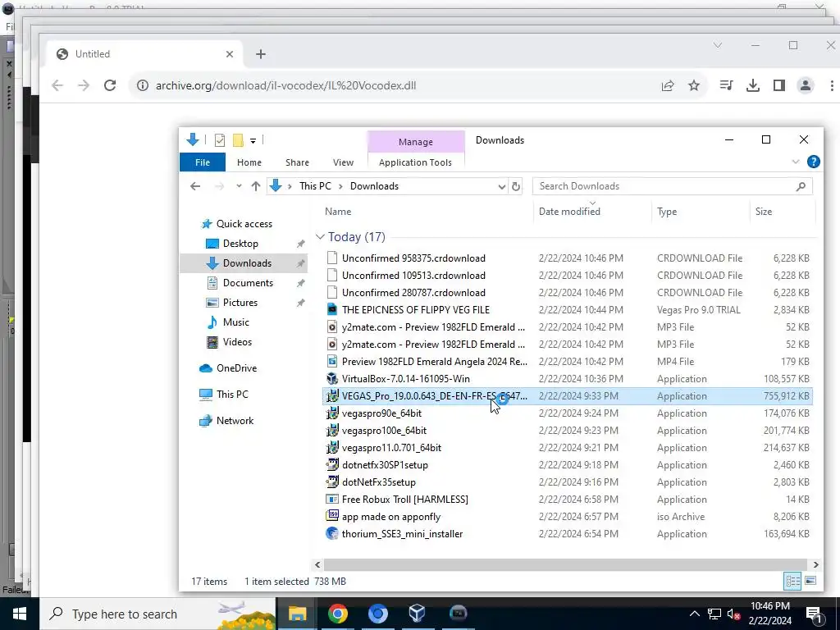
Task: Close the Untitled Chrome tab
Action: click(x=230, y=54)
